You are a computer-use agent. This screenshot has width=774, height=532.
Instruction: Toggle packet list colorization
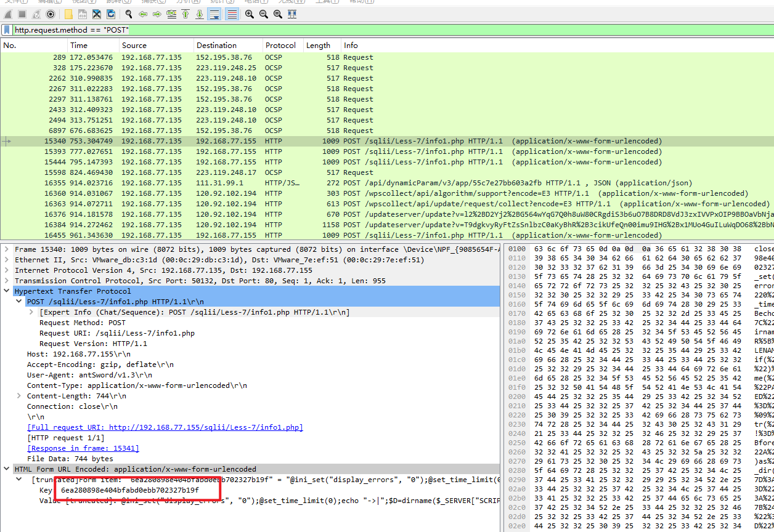click(232, 14)
